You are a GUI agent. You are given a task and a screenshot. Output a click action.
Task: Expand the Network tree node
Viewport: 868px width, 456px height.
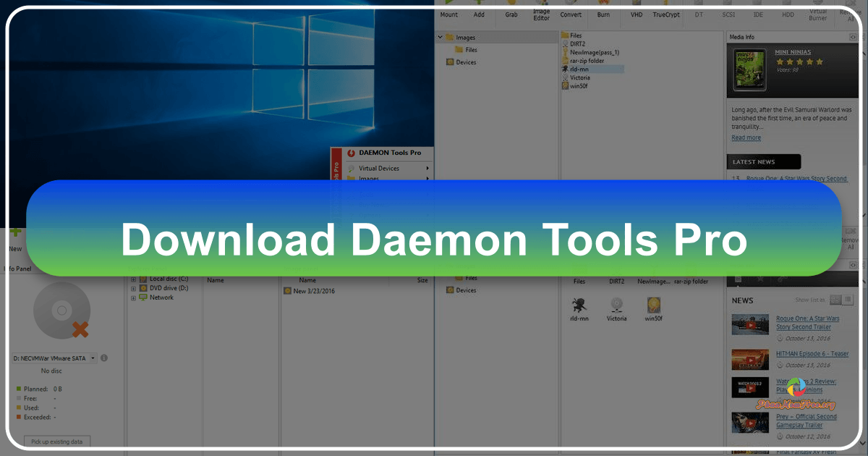click(x=133, y=297)
